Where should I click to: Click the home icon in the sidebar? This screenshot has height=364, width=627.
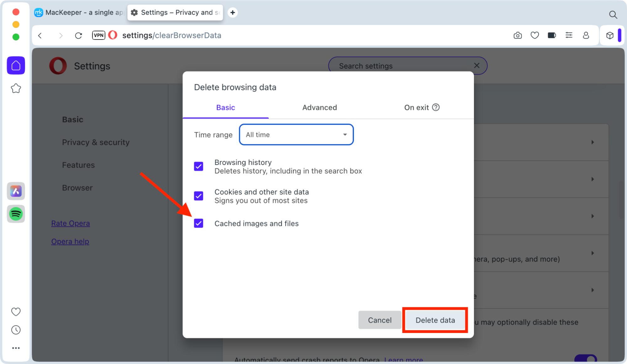[16, 65]
